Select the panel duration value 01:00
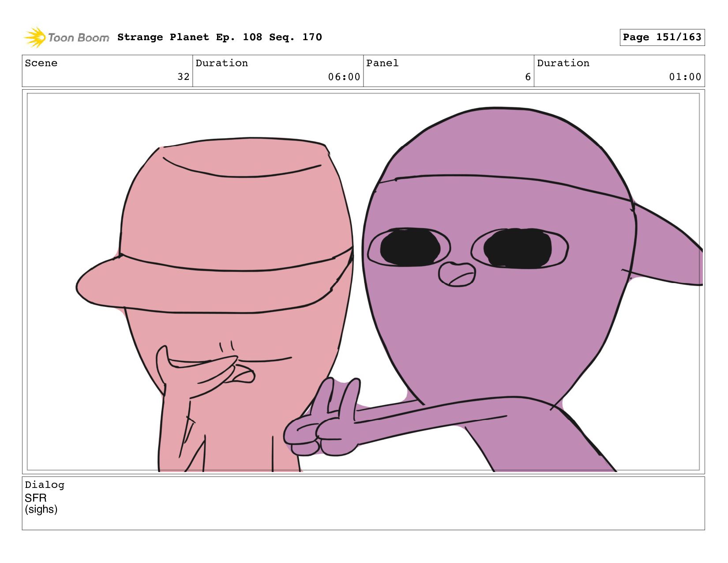Viewport: 728px width, 563px height. click(685, 77)
